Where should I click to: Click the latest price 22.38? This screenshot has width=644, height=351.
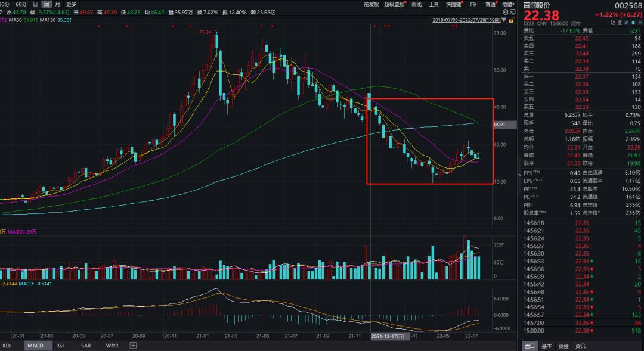541,15
